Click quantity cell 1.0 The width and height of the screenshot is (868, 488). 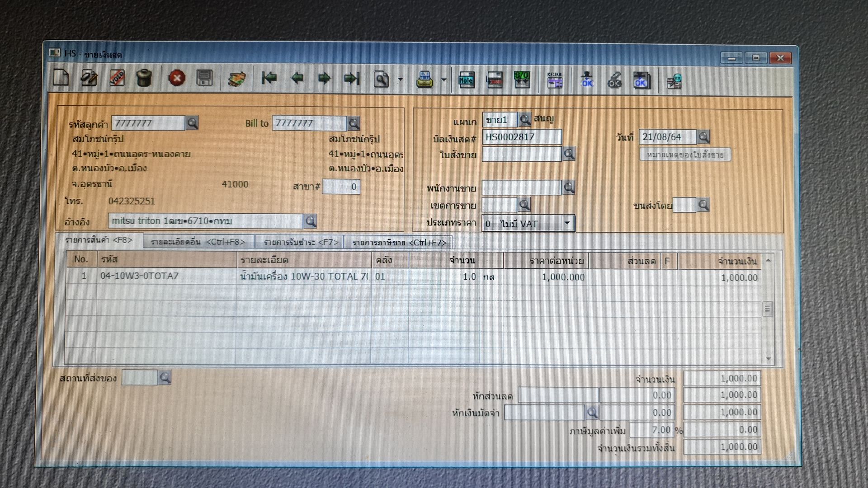(x=444, y=277)
